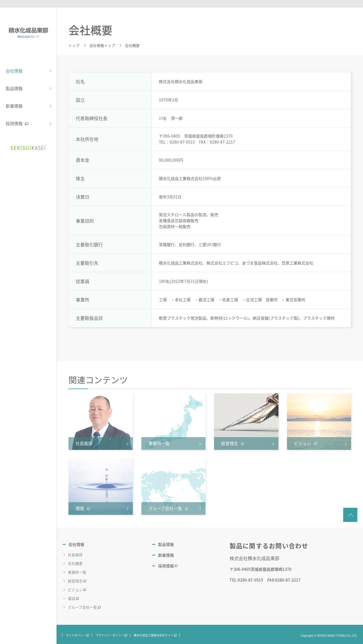Open 製品情報 in the sidebar menu
Image resolution: width=363 pixels, height=644 pixels.
(14, 89)
